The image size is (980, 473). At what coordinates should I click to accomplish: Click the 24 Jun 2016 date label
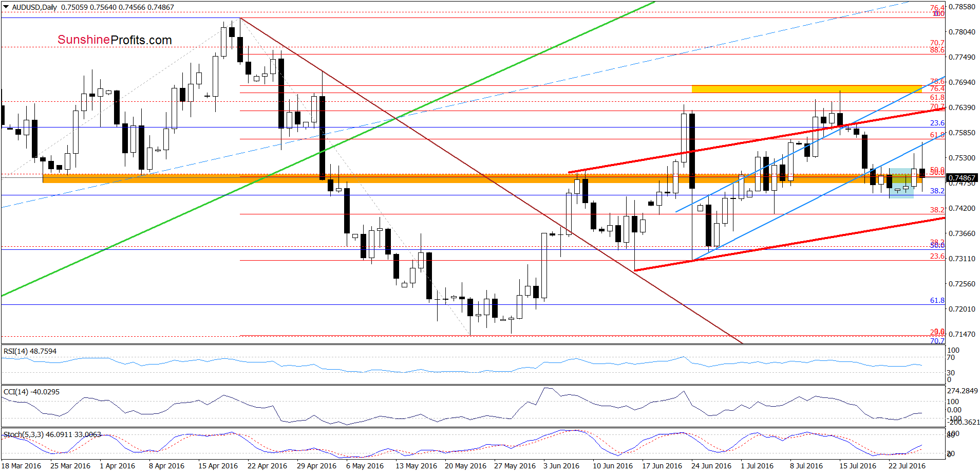tap(711, 466)
